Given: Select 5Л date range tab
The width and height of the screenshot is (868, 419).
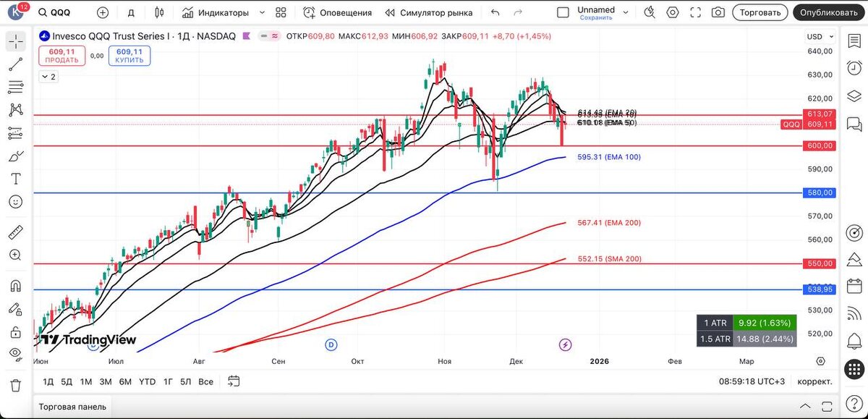Looking at the screenshot, I should coord(186,381).
